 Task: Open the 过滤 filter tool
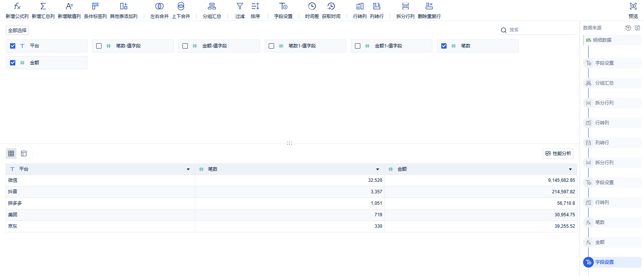(x=240, y=7)
